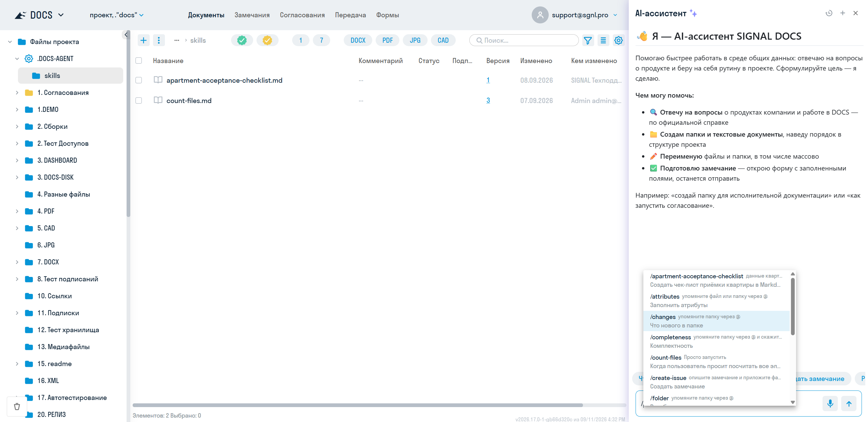The width and height of the screenshot is (868, 422).
Task: Add a new item with the plus button
Action: click(x=144, y=40)
